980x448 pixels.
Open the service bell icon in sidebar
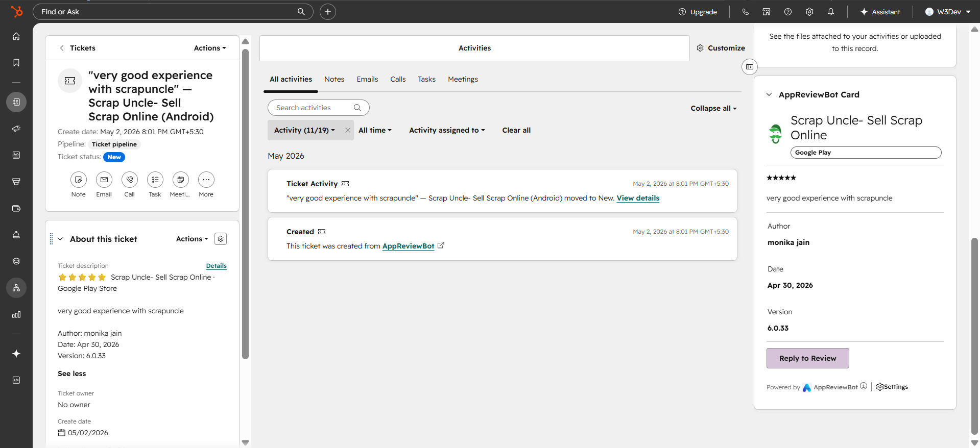[x=16, y=235]
